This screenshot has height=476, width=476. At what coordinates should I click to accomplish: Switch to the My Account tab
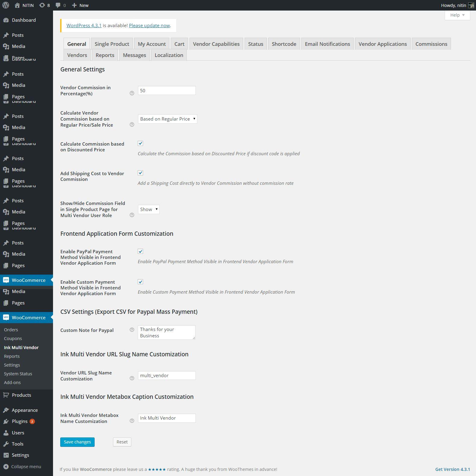pos(152,44)
